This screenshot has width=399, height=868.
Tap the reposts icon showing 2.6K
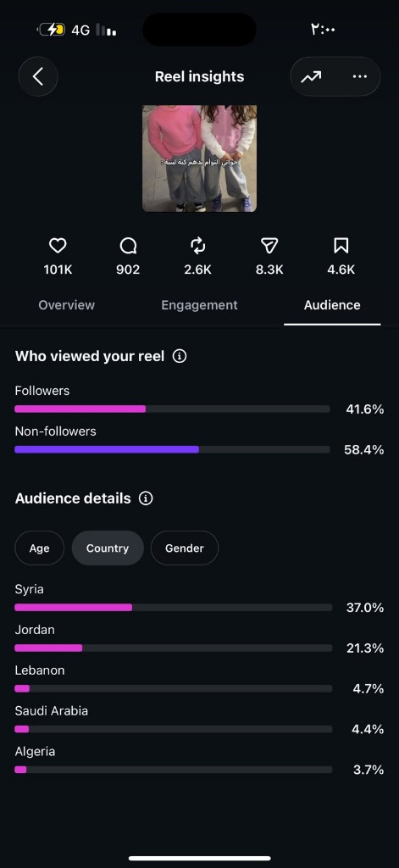coord(198,246)
